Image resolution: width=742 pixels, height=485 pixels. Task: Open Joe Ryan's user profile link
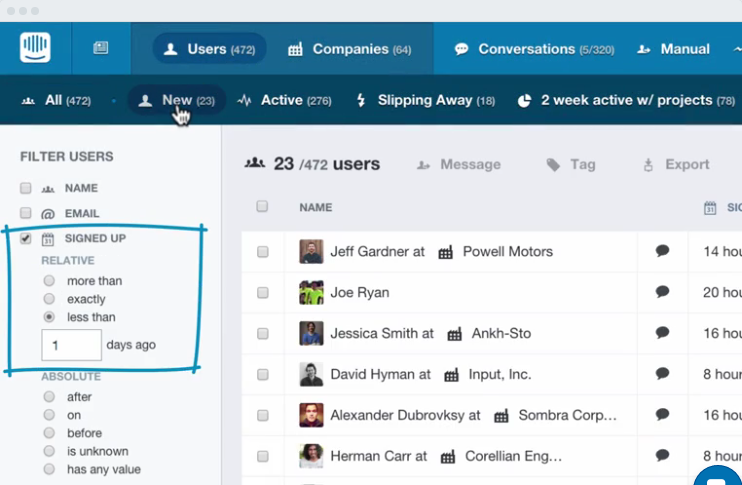coord(360,292)
